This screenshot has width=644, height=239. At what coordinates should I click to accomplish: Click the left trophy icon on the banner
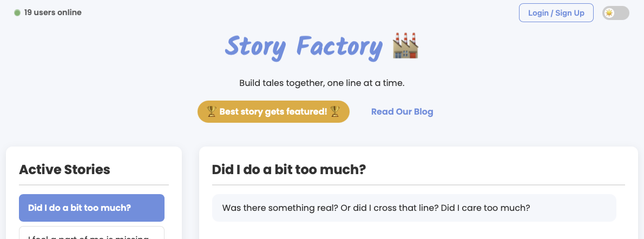(212, 111)
